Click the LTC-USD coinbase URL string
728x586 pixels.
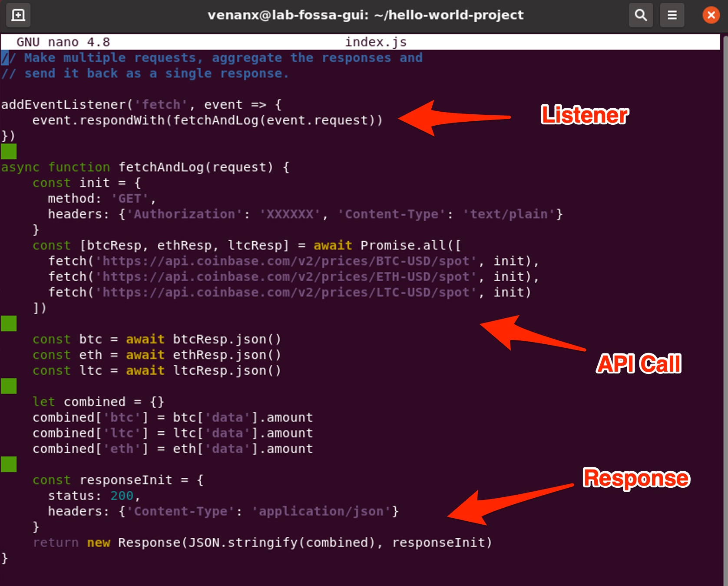(x=286, y=293)
